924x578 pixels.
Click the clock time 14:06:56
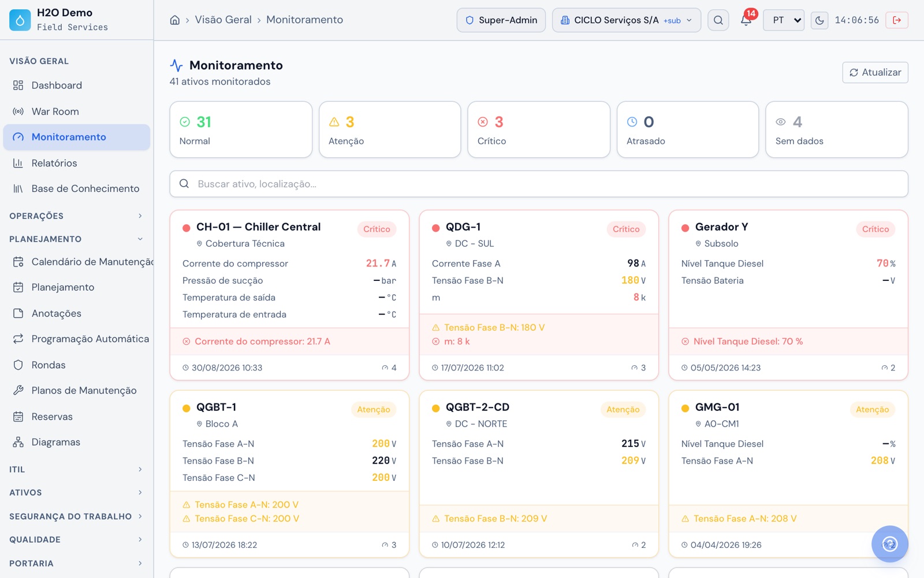tap(857, 20)
